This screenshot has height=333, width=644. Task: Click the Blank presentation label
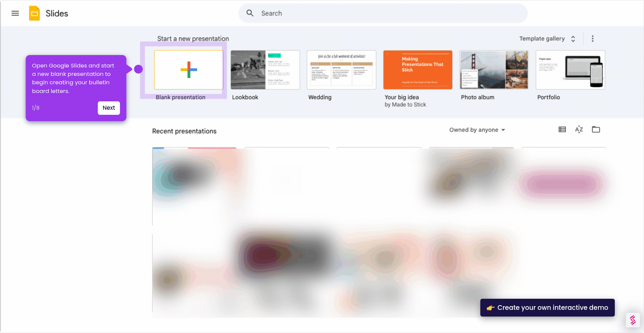[x=180, y=97]
